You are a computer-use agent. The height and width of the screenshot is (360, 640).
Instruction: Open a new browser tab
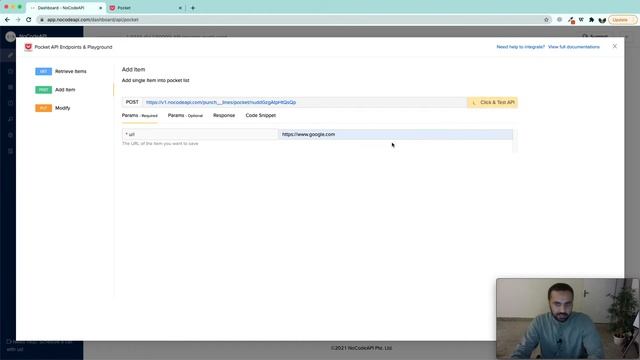coord(193,8)
